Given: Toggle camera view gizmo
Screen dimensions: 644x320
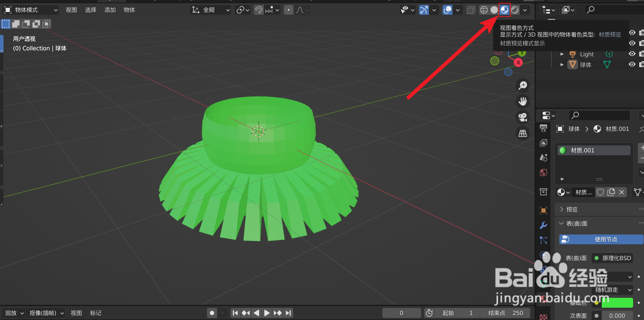Looking at the screenshot, I should pos(523,117).
